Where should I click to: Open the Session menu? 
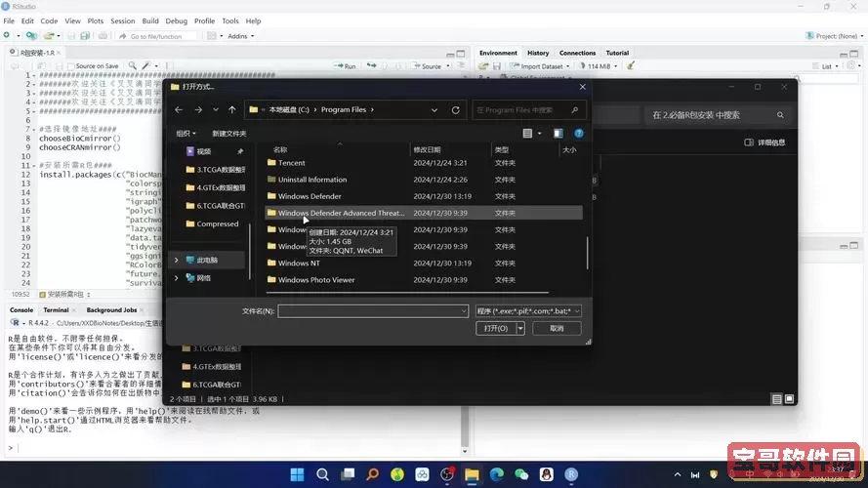(122, 21)
